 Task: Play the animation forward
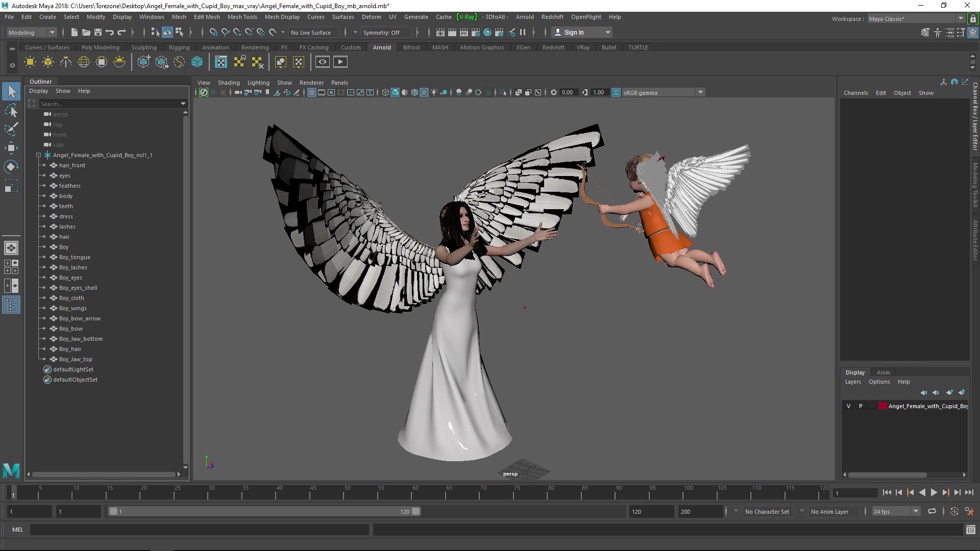[934, 492]
